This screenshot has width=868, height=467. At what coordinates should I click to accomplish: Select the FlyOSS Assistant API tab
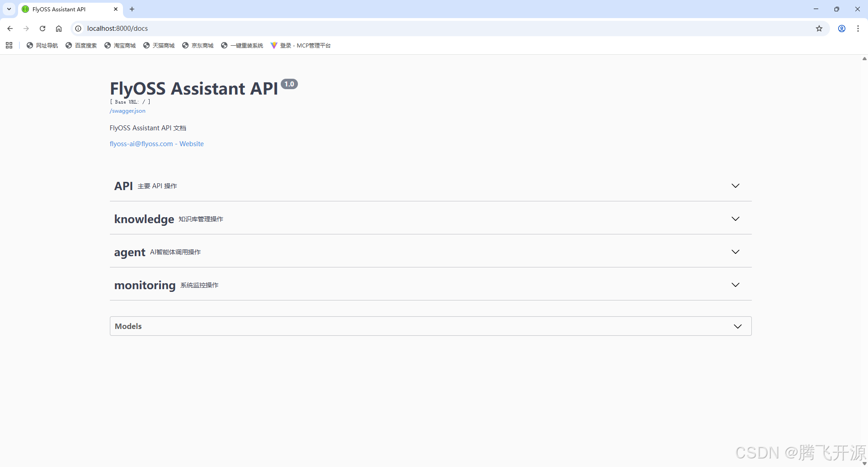(x=70, y=9)
